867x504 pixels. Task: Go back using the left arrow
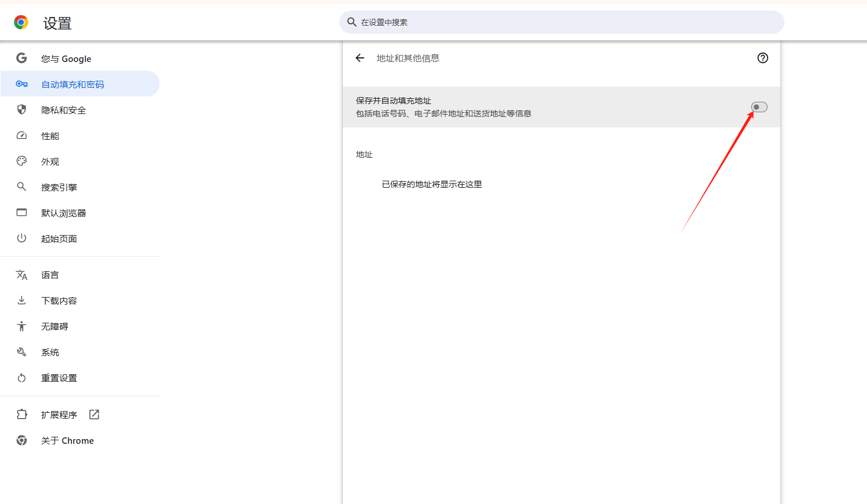click(x=360, y=58)
